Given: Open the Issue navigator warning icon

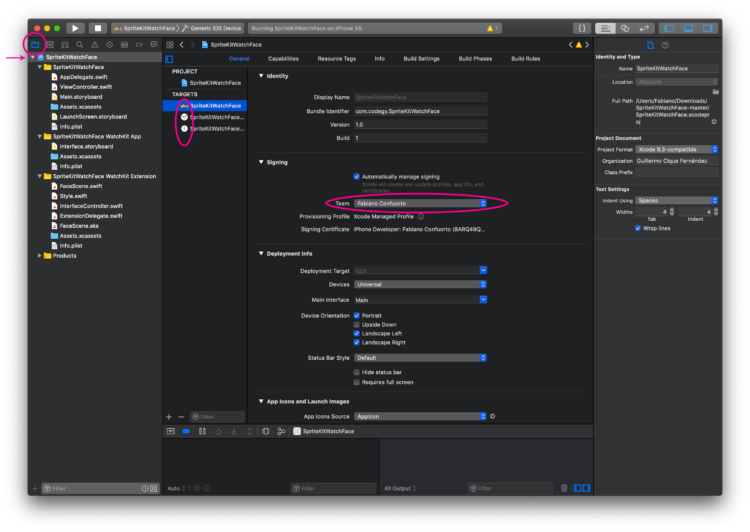Looking at the screenshot, I should click(95, 44).
